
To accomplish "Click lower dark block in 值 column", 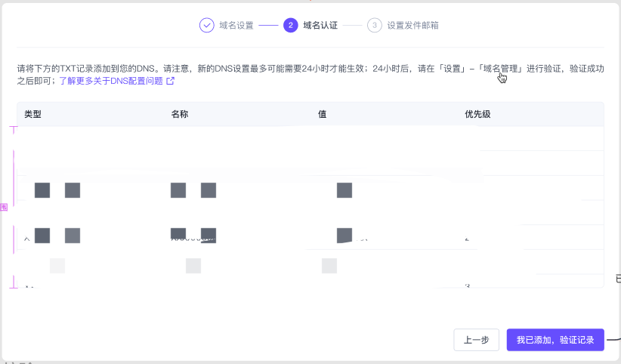I will click(344, 236).
